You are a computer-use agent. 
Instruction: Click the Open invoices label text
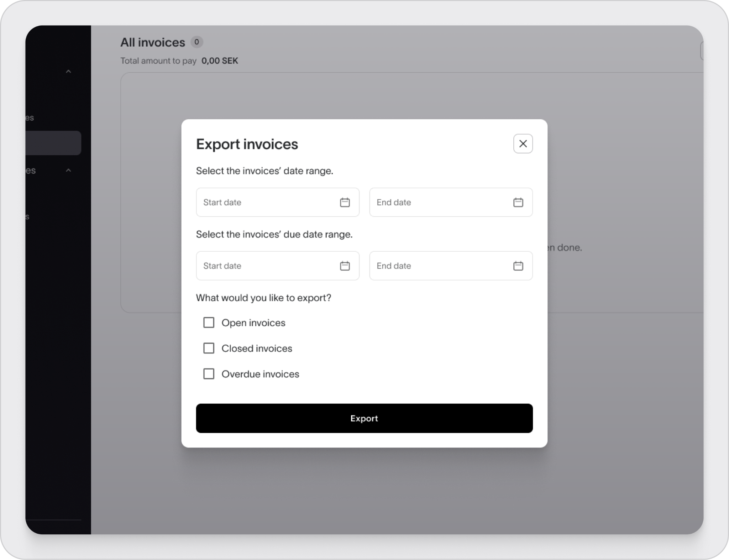tap(253, 323)
